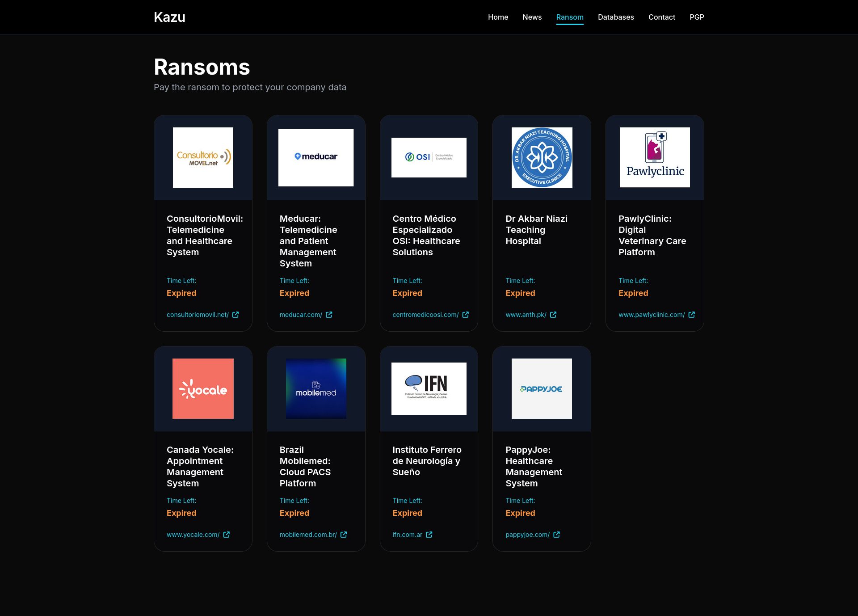The height and width of the screenshot is (616, 858).
Task: Select the 'Brazil Mobilemed: Cloud PACS Platform' title
Action: click(x=305, y=467)
